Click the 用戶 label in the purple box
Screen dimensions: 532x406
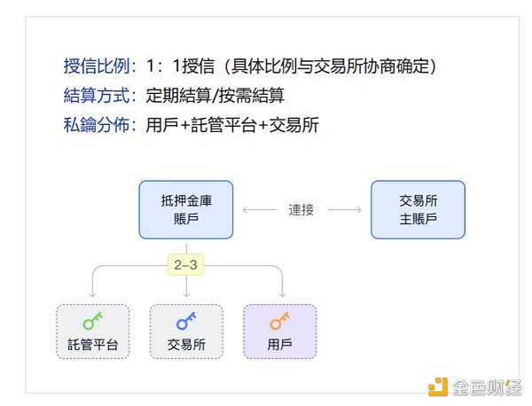pos(280,344)
